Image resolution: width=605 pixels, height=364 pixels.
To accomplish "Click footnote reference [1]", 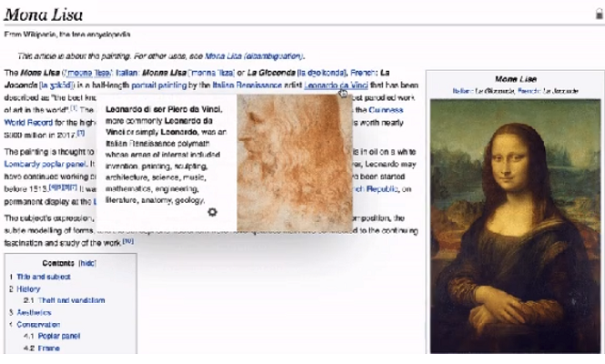I will pyautogui.click(x=74, y=108).
